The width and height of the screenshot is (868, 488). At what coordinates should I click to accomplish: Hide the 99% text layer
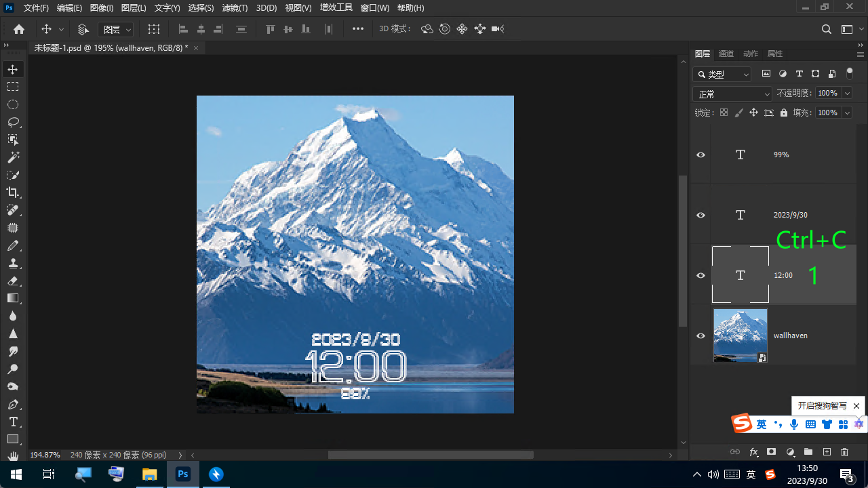701,155
